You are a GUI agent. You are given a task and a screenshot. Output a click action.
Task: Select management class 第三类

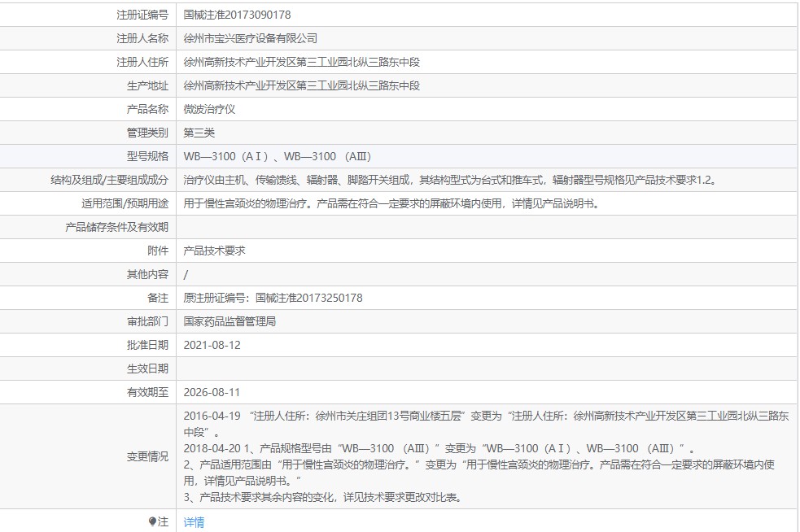pyautogui.click(x=199, y=133)
